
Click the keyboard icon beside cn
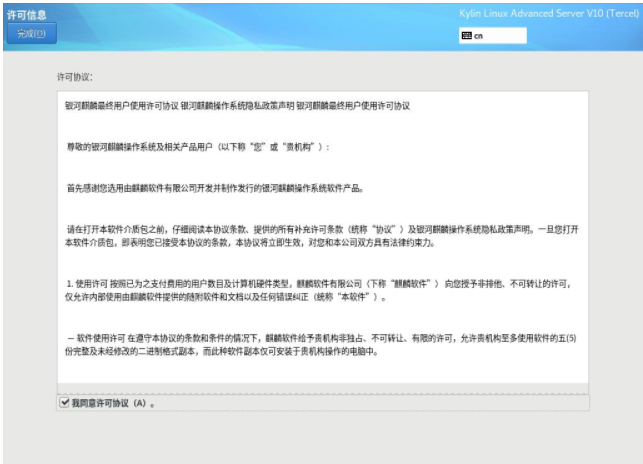466,36
